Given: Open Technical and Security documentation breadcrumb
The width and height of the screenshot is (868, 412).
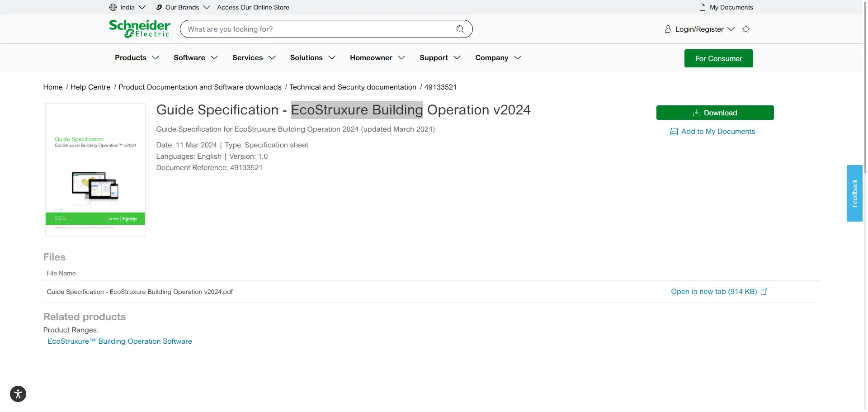Looking at the screenshot, I should pyautogui.click(x=353, y=87).
